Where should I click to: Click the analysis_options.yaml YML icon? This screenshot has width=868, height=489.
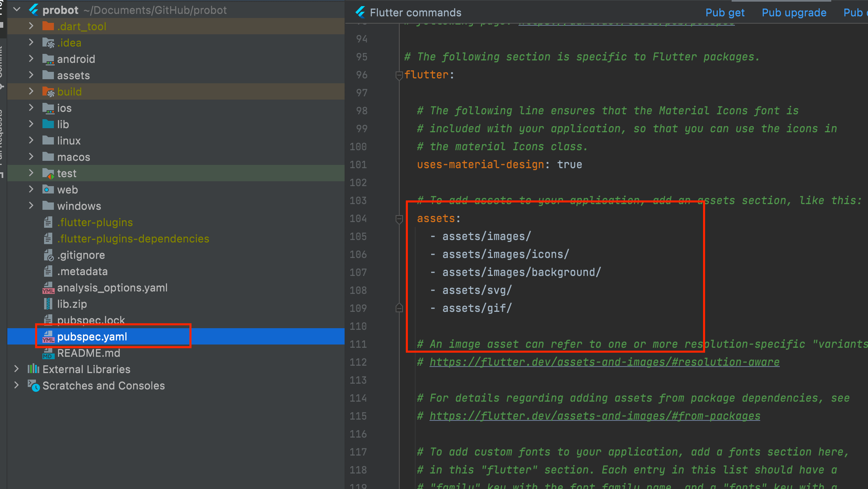[48, 288]
